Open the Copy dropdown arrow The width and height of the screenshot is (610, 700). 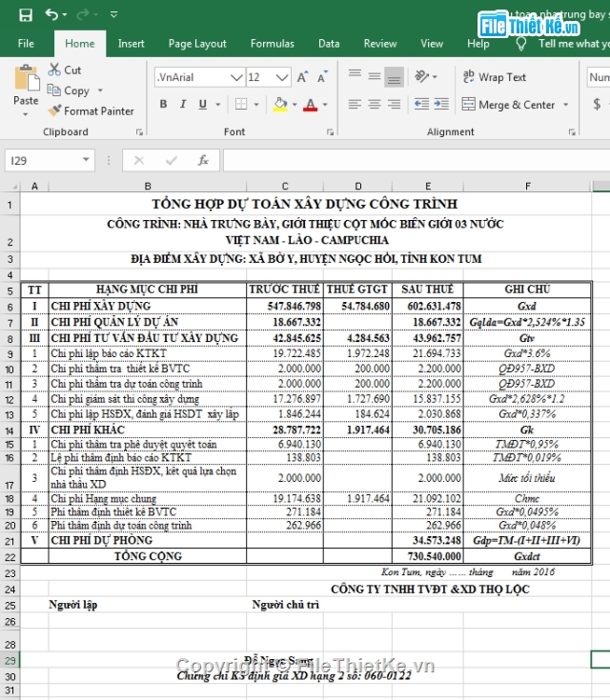pyautogui.click(x=100, y=90)
